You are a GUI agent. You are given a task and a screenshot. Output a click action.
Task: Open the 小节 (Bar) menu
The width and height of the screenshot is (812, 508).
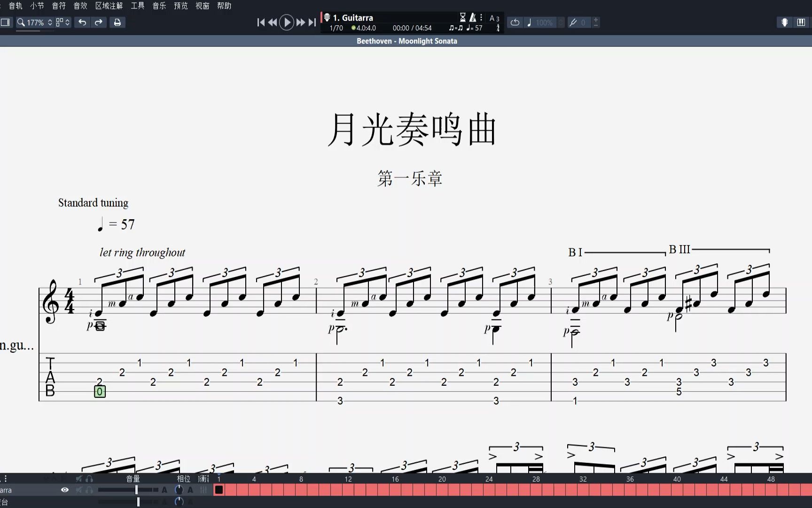click(x=37, y=6)
